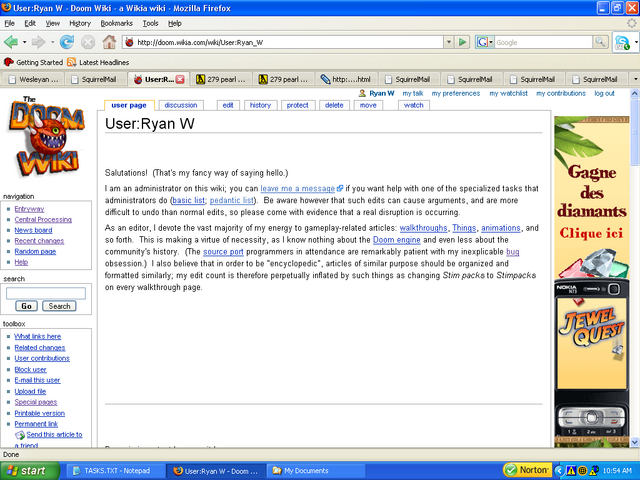The height and width of the screenshot is (480, 640).
Task: Click the Windows Start button
Action: (x=30, y=471)
